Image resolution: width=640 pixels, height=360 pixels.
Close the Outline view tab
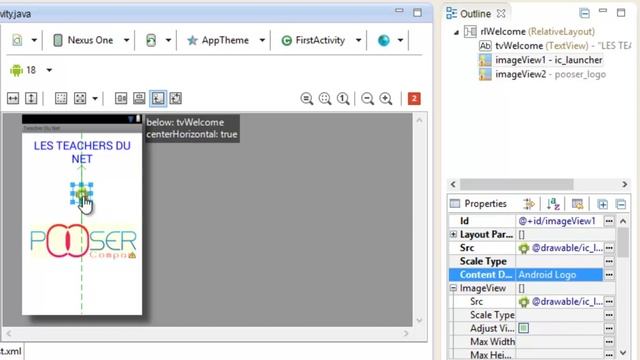coord(501,14)
